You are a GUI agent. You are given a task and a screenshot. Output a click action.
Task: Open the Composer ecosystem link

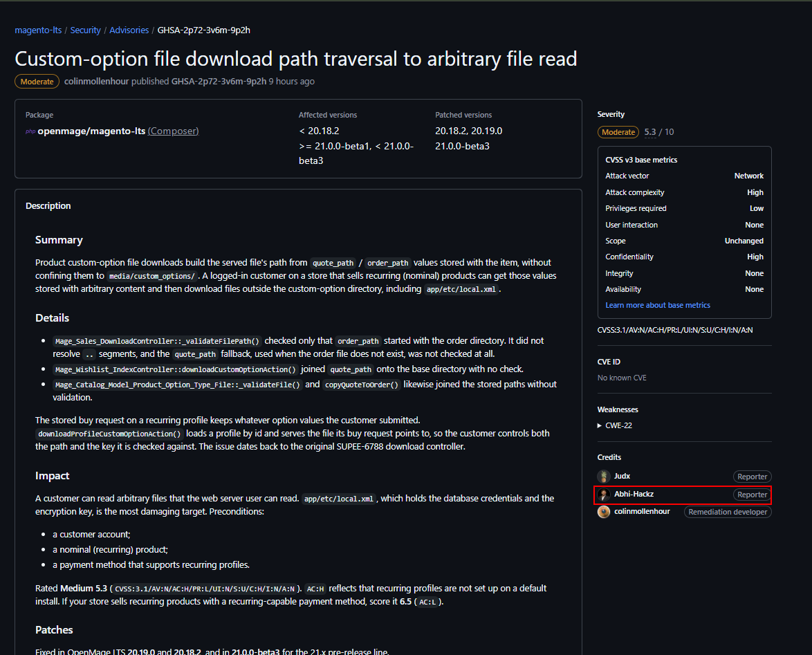click(173, 131)
